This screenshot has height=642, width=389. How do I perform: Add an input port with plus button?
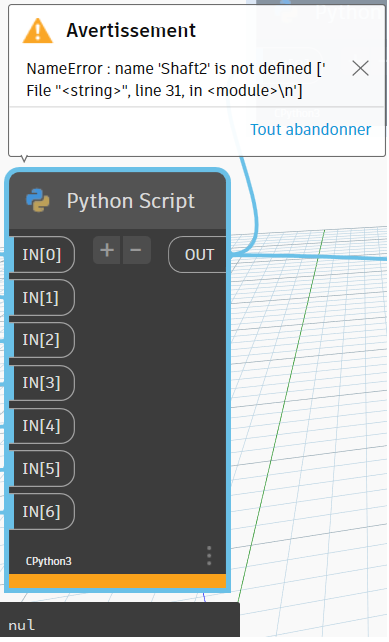(x=106, y=250)
